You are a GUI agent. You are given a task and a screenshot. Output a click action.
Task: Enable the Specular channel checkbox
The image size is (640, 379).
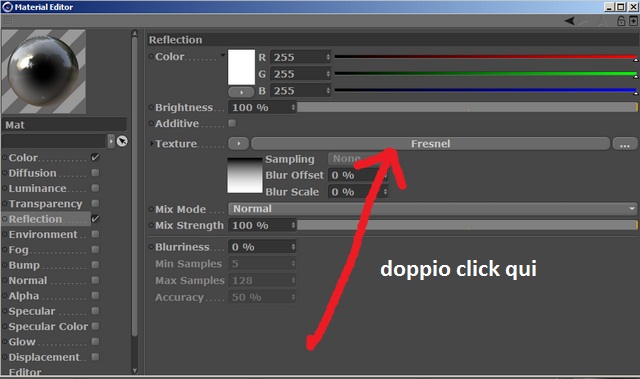coord(95,311)
